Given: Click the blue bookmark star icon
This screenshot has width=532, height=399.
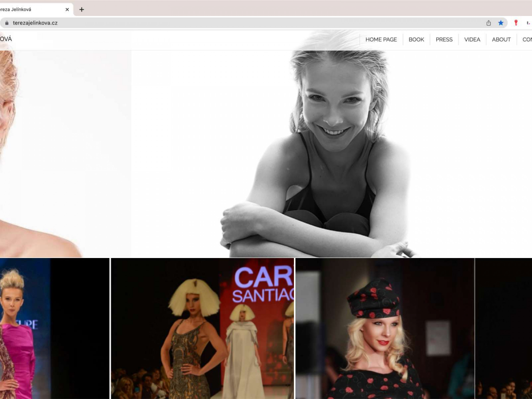Looking at the screenshot, I should click(x=501, y=23).
